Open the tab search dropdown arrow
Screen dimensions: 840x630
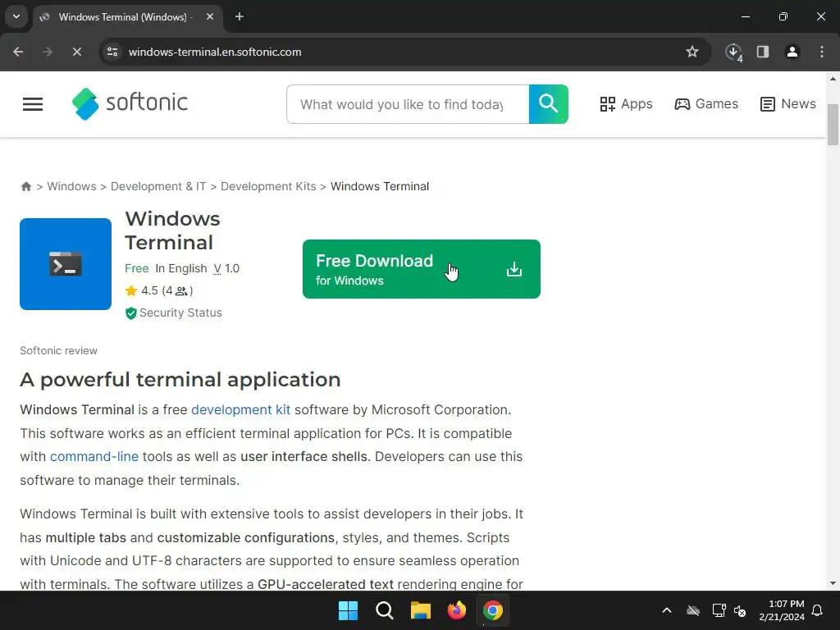click(x=16, y=16)
